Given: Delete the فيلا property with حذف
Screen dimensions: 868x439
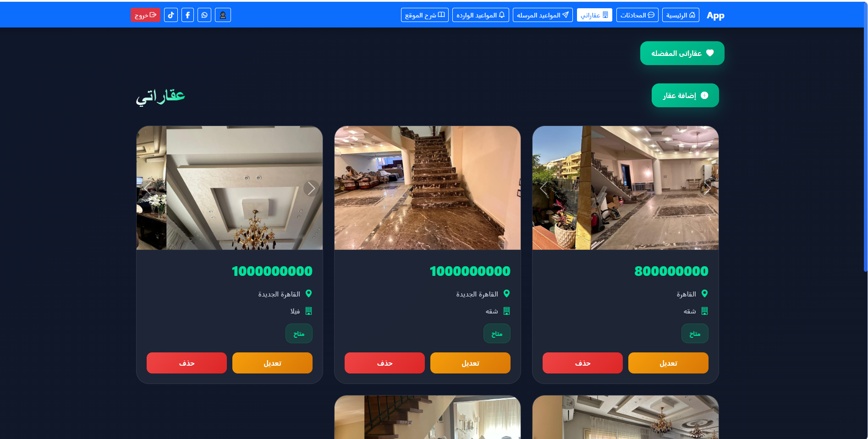Looking at the screenshot, I should pos(187,363).
